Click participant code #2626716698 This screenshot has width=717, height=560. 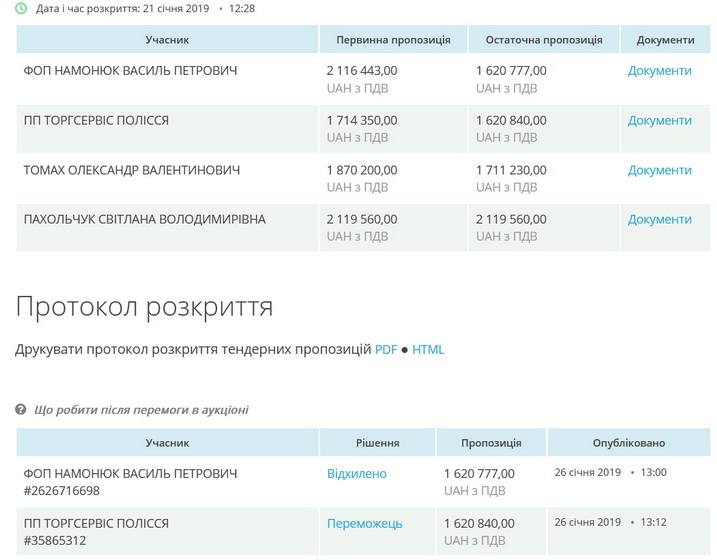point(62,491)
